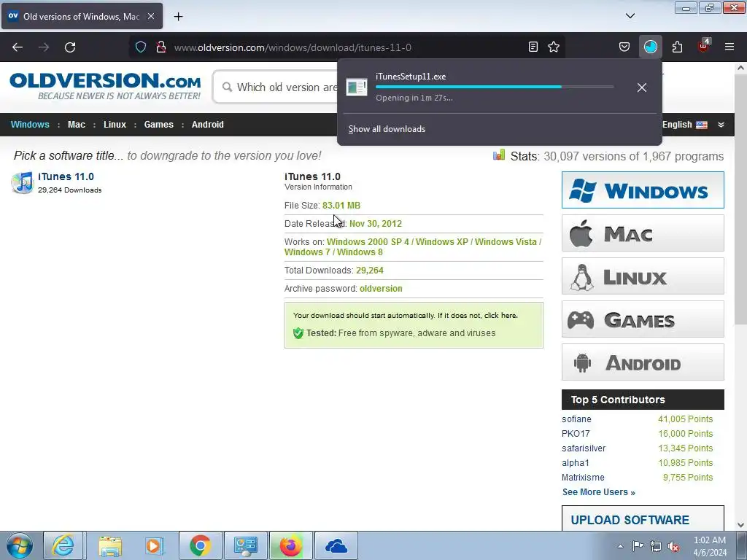Toggle reader view icon in address bar
Screen dimensions: 747x560
[533, 47]
